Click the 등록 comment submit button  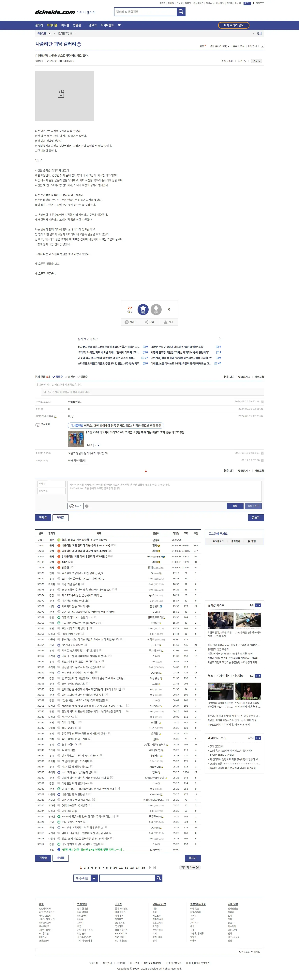[x=235, y=506]
